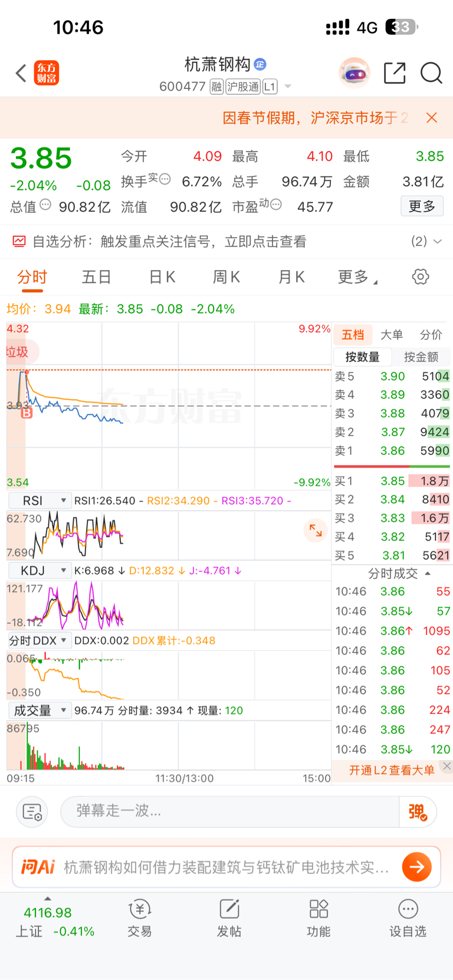The width and height of the screenshot is (453, 980).
Task: Tap 买1 price 3.85 row
Action: 392,481
